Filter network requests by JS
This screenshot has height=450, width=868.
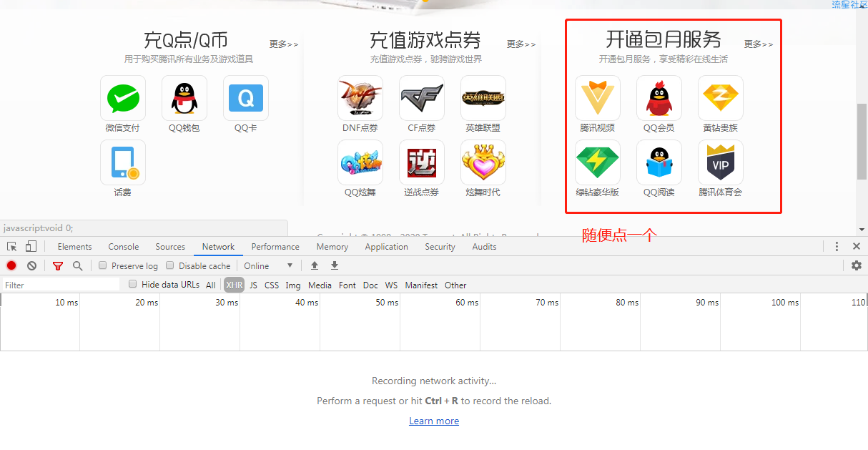point(253,285)
